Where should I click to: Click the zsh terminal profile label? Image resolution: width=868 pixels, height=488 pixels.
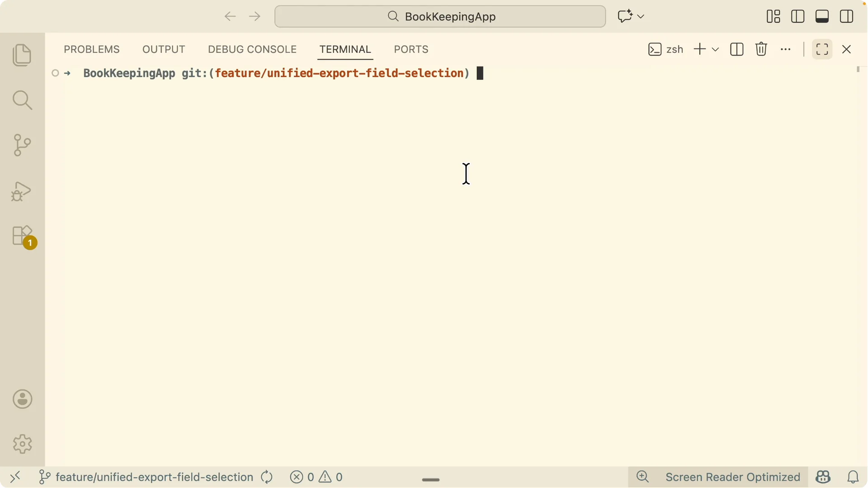click(x=665, y=49)
